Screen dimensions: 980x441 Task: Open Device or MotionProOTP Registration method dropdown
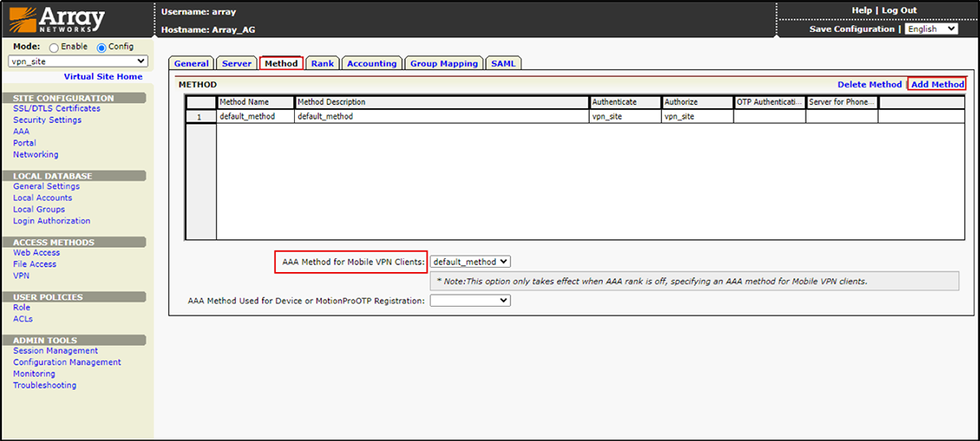pyautogui.click(x=470, y=301)
